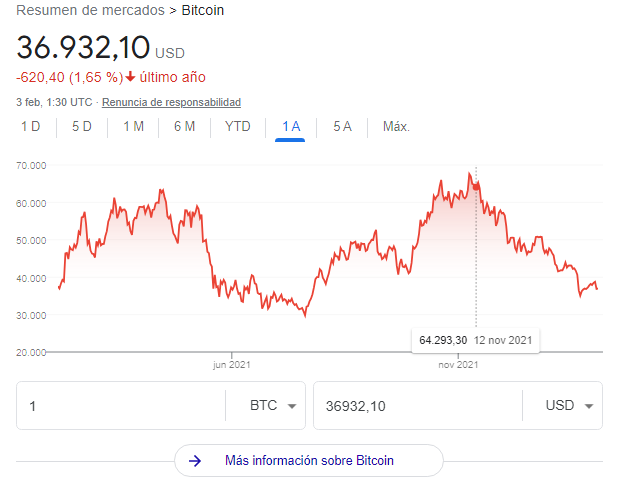The width and height of the screenshot is (618, 485).
Task: Show the 5 A chart range
Action: (x=342, y=126)
